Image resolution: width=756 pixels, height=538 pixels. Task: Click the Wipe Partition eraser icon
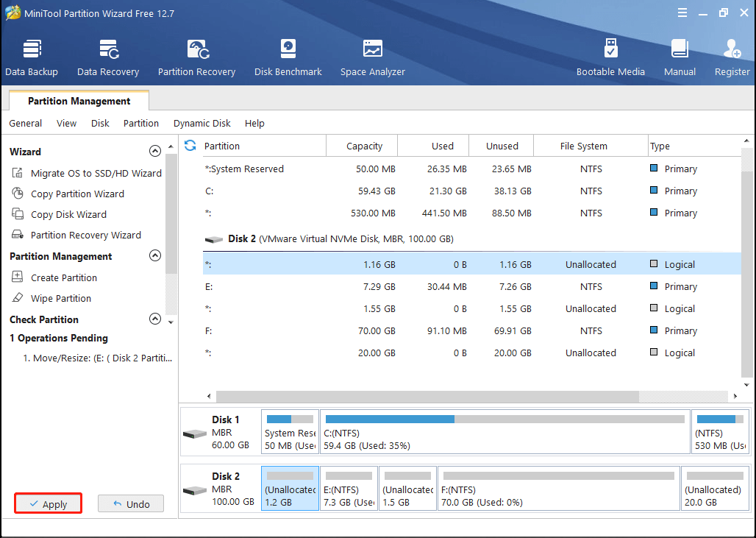[18, 298]
